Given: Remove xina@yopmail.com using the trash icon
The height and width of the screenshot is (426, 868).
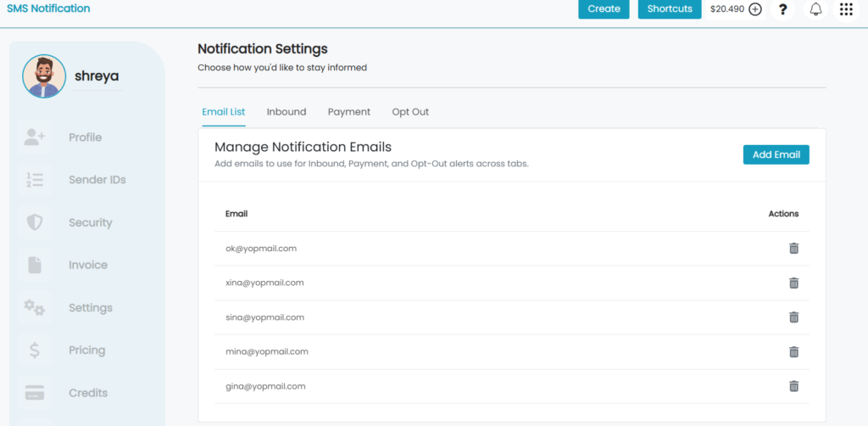Looking at the screenshot, I should [x=793, y=283].
